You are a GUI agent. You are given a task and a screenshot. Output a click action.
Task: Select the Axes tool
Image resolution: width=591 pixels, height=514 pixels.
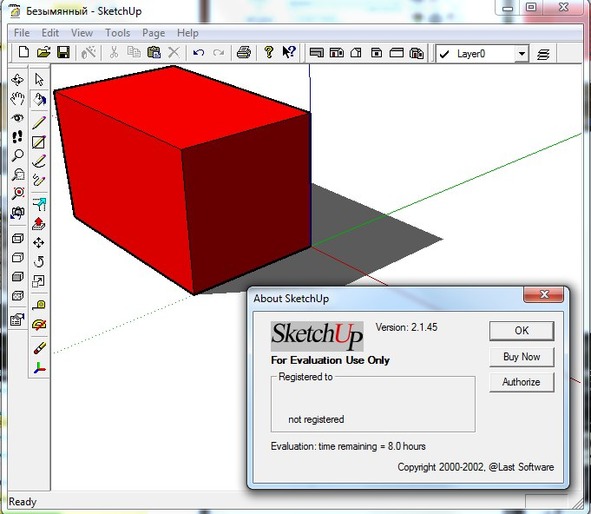(x=39, y=367)
